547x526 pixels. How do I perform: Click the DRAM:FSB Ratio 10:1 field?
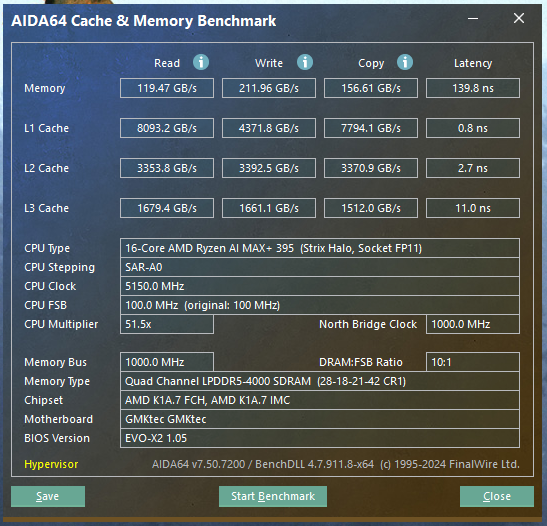point(473,362)
